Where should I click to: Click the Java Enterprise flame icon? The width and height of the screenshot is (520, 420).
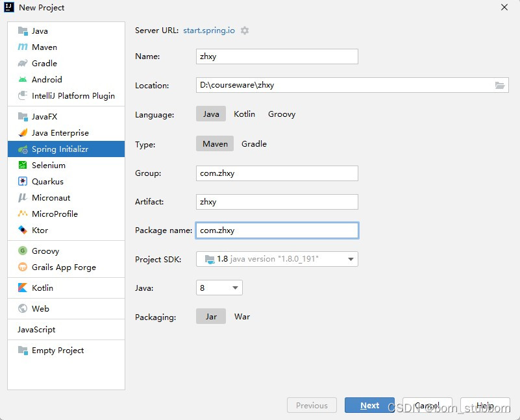click(x=23, y=132)
